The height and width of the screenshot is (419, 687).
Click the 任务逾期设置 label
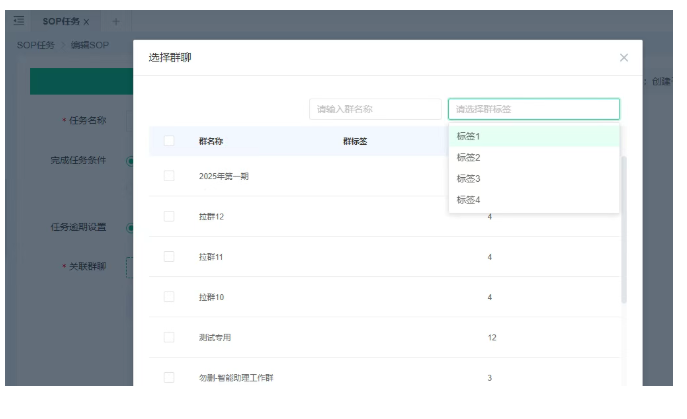point(78,227)
